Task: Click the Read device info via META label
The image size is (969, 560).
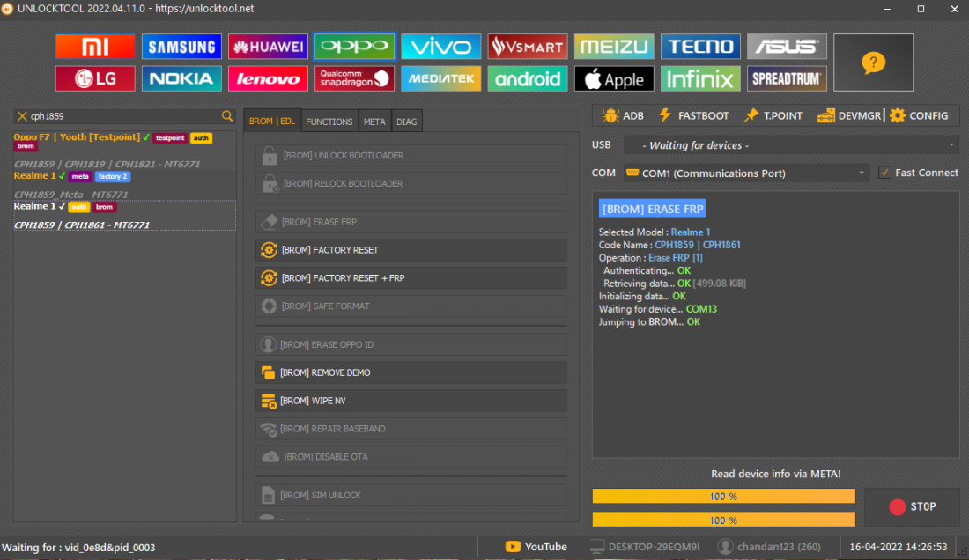Action: (775, 474)
